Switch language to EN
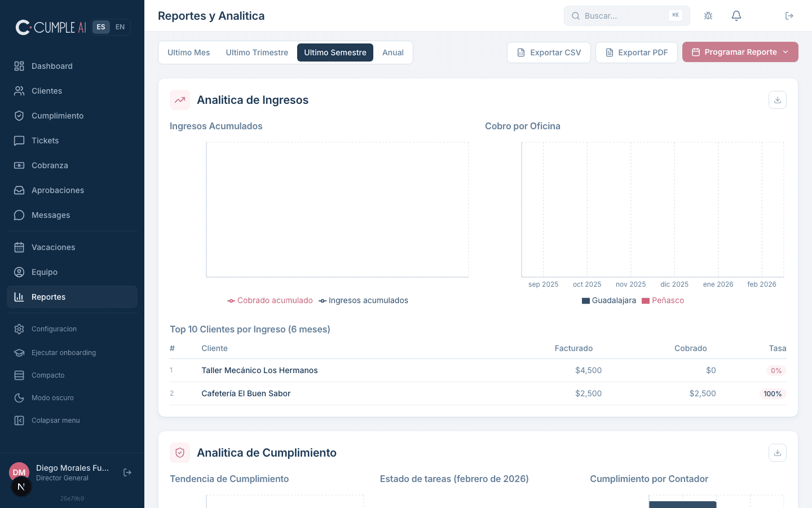 point(120,27)
